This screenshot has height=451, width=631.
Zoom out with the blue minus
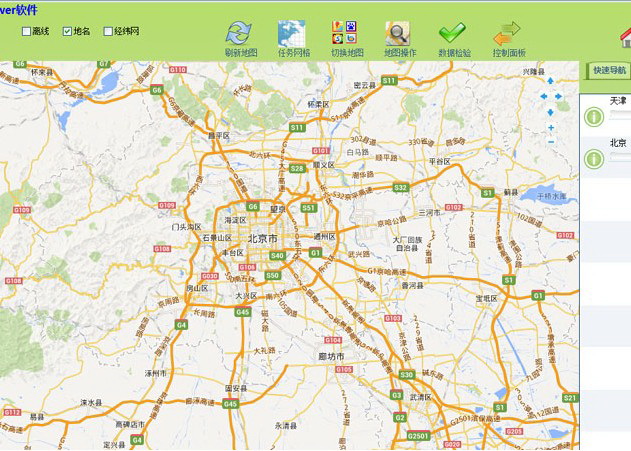pos(551,142)
